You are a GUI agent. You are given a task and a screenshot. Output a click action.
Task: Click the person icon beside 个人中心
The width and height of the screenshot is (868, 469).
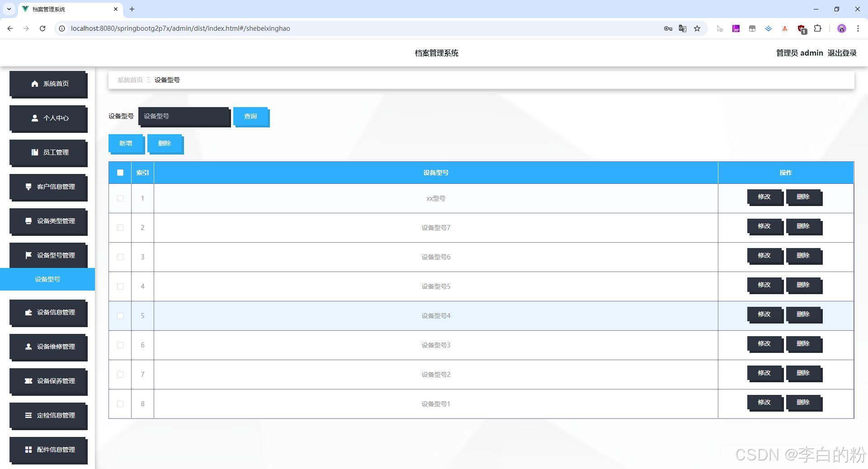click(x=35, y=118)
